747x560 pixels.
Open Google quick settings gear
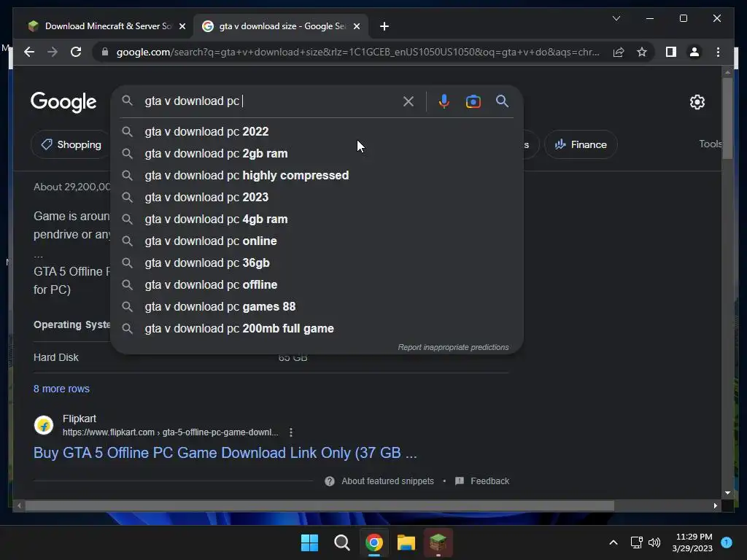697,102
